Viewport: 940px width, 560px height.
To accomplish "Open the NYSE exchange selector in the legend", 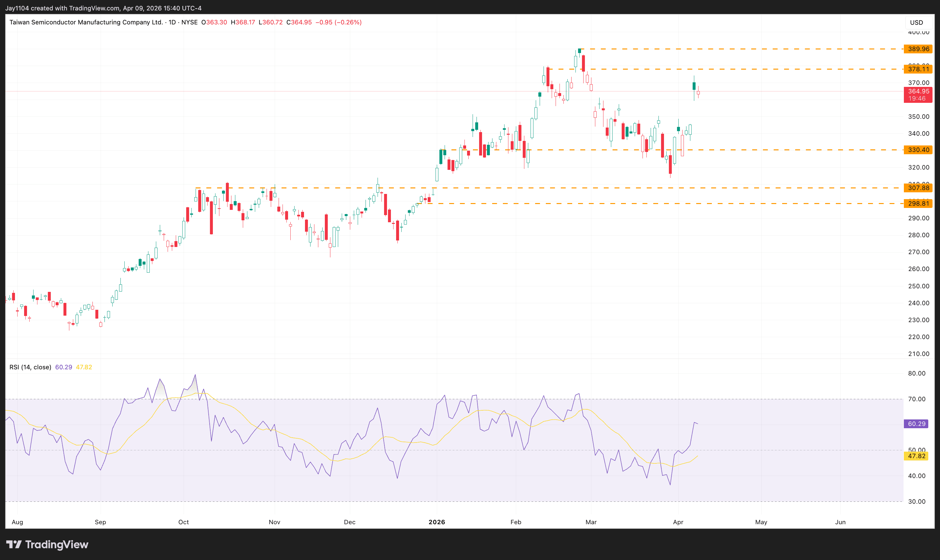I will (190, 22).
